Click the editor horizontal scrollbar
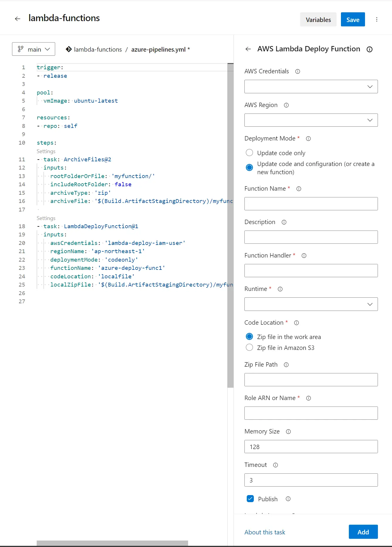The image size is (392, 547). (x=112, y=543)
